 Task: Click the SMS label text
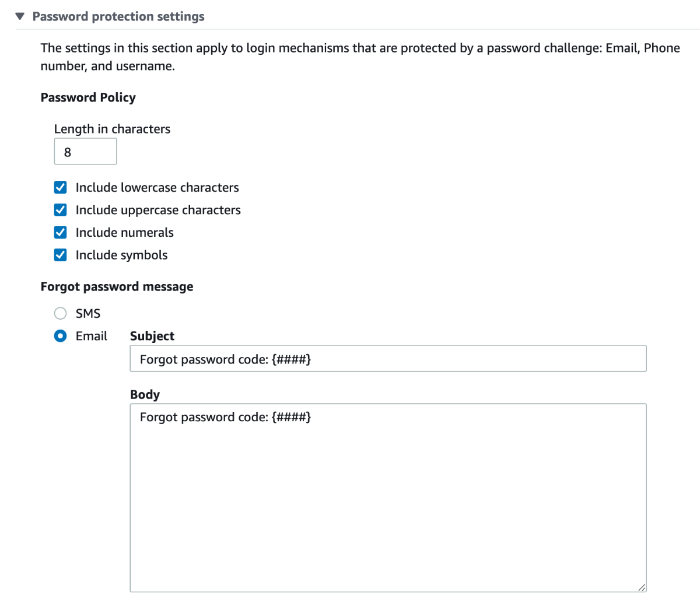88,313
